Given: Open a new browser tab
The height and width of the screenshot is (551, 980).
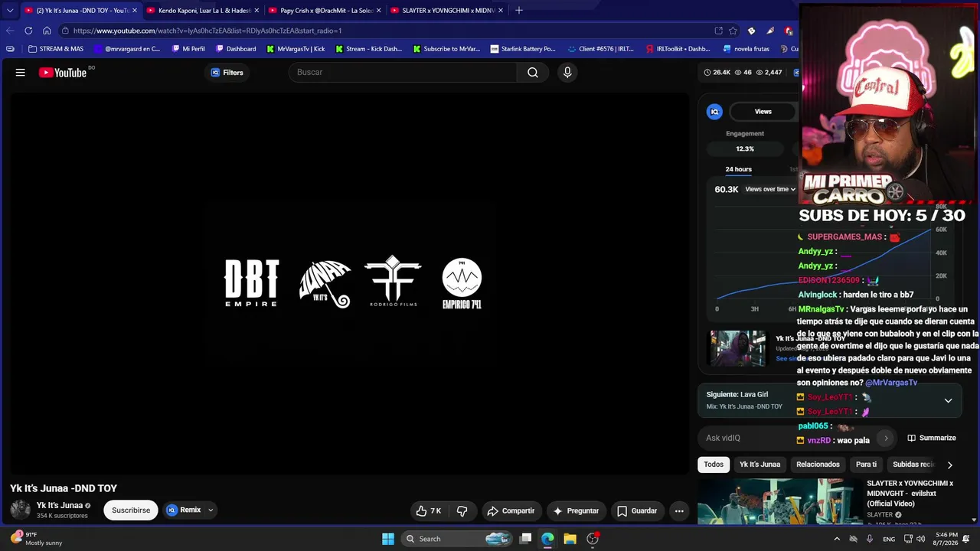Looking at the screenshot, I should 519,10.
